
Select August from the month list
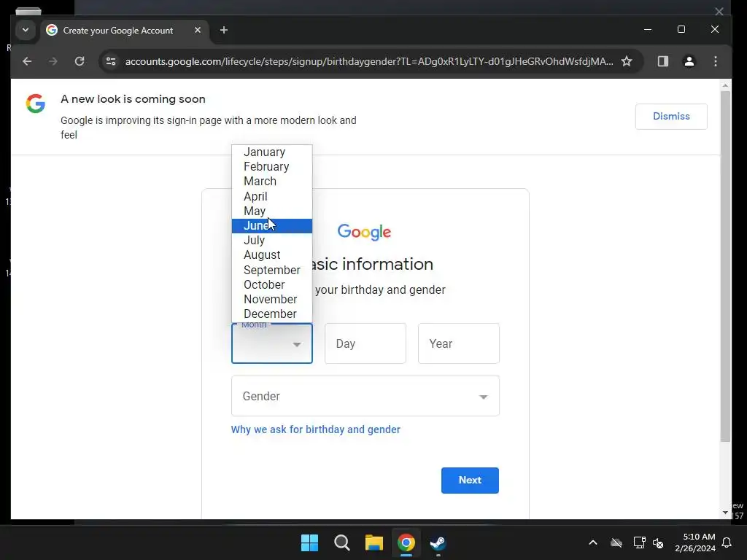pos(271,255)
